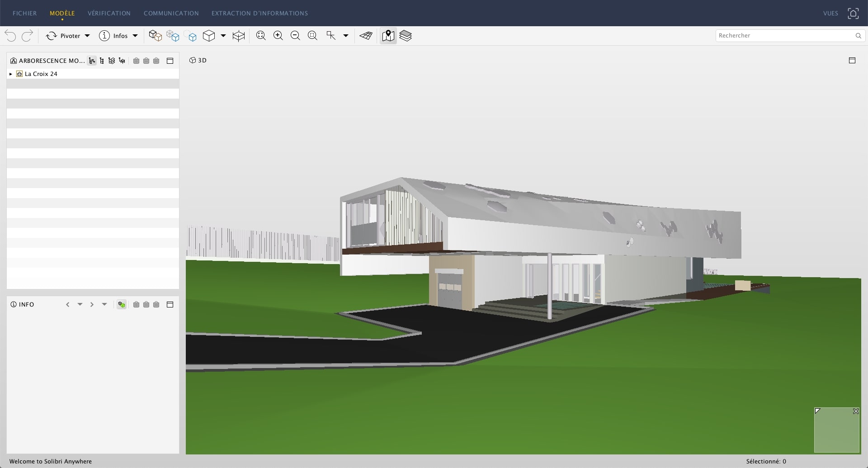Screen dimensions: 868x468
Task: Click the zoom out magnifier icon
Action: point(295,36)
